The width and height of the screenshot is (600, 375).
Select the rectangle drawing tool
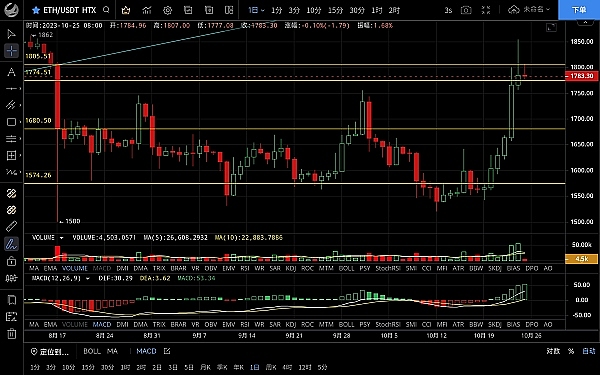(11, 122)
